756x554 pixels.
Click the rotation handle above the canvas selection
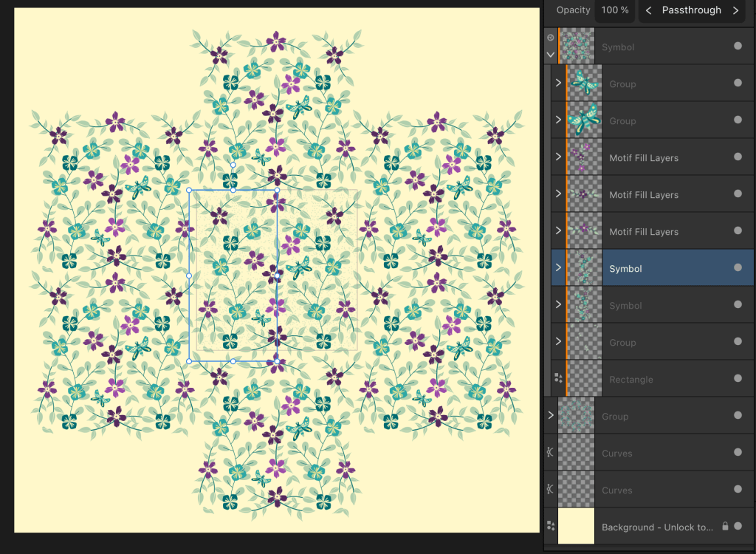(233, 165)
